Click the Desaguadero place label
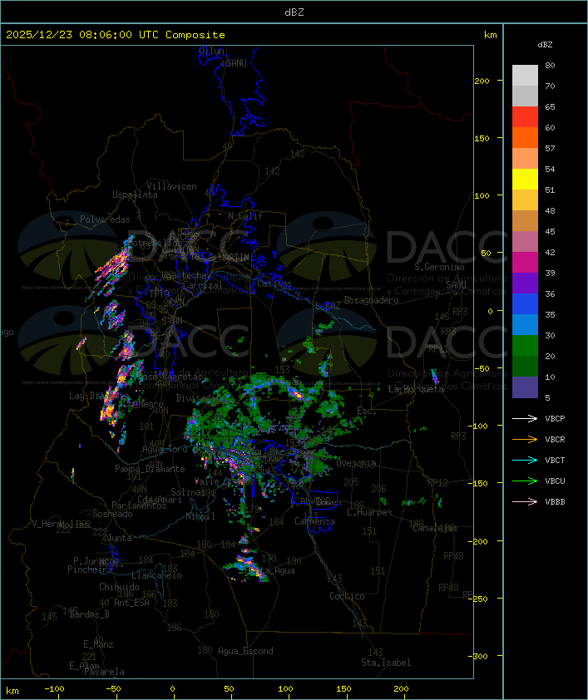The image size is (588, 700). (x=372, y=300)
